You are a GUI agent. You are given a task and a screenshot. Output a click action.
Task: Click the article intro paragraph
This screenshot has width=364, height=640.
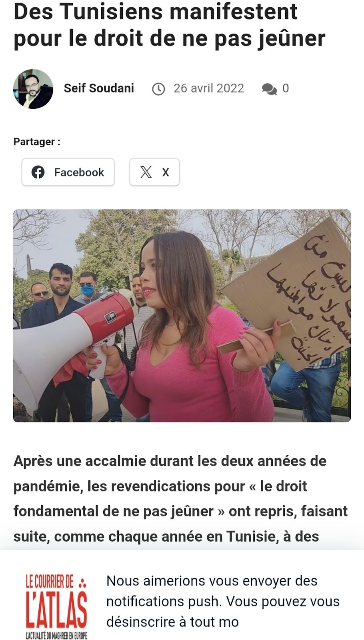pyautogui.click(x=180, y=499)
